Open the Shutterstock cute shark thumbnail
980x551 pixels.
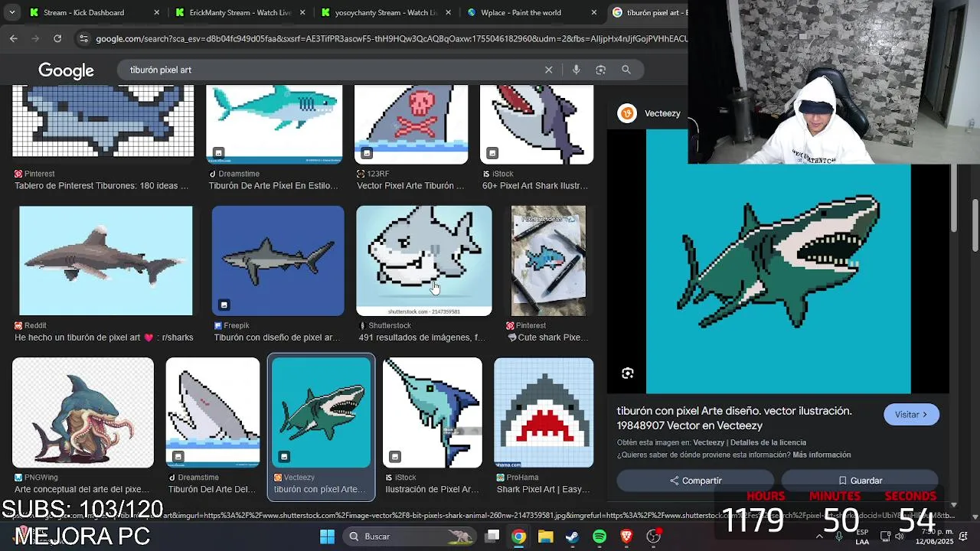[x=424, y=260]
